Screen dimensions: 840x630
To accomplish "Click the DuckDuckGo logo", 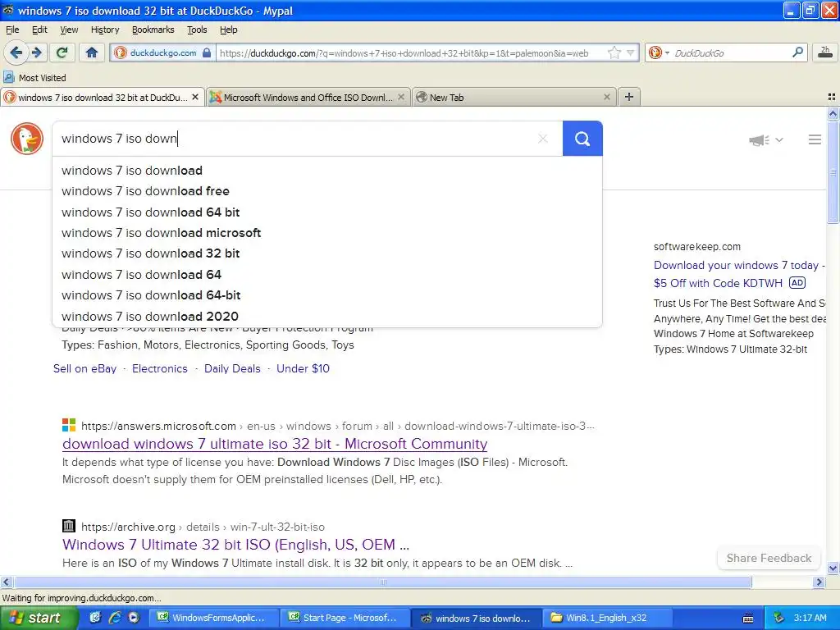I will (x=27, y=139).
